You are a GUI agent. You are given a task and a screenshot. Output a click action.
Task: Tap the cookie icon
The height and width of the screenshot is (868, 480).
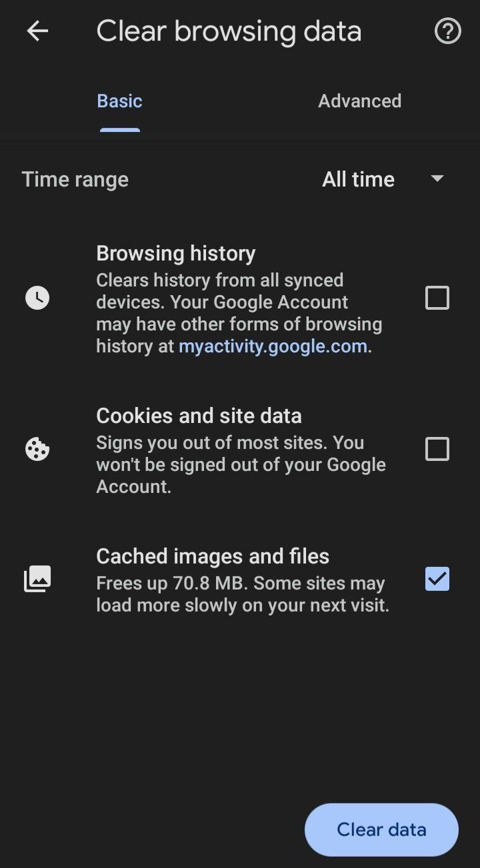37,450
